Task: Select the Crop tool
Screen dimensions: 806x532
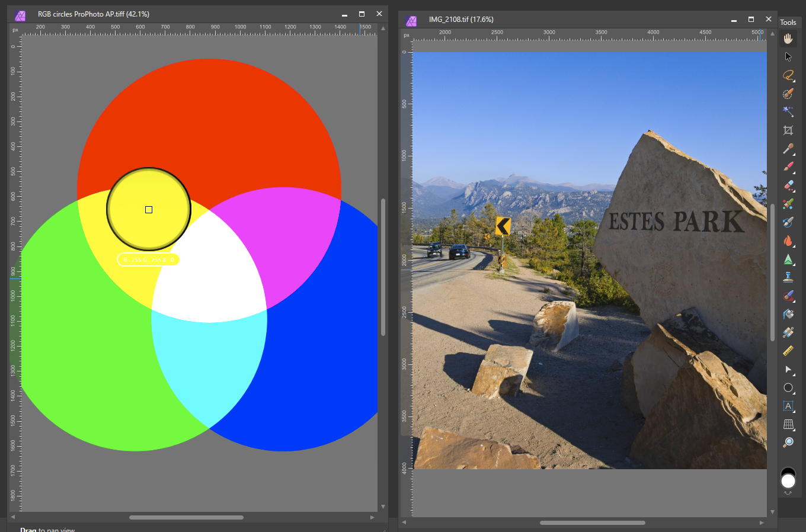Action: tap(788, 130)
